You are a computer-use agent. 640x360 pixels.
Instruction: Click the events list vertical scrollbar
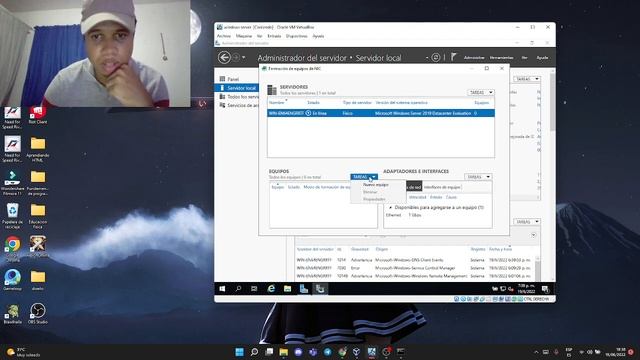click(537, 269)
